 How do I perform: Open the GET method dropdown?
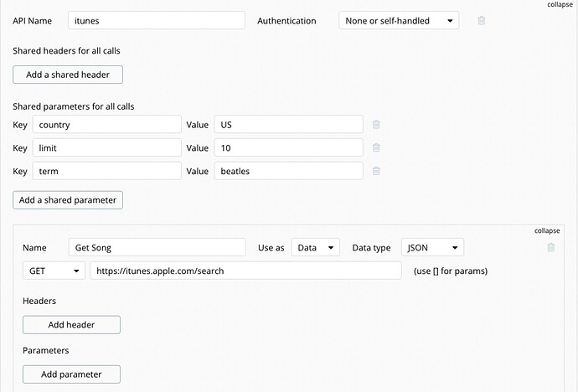pos(54,271)
